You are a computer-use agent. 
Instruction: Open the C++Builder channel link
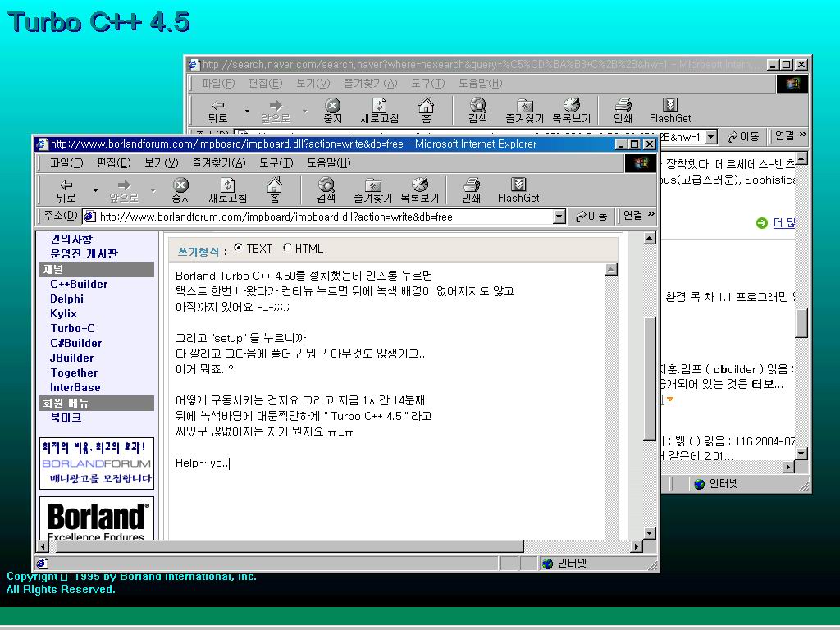click(x=79, y=284)
